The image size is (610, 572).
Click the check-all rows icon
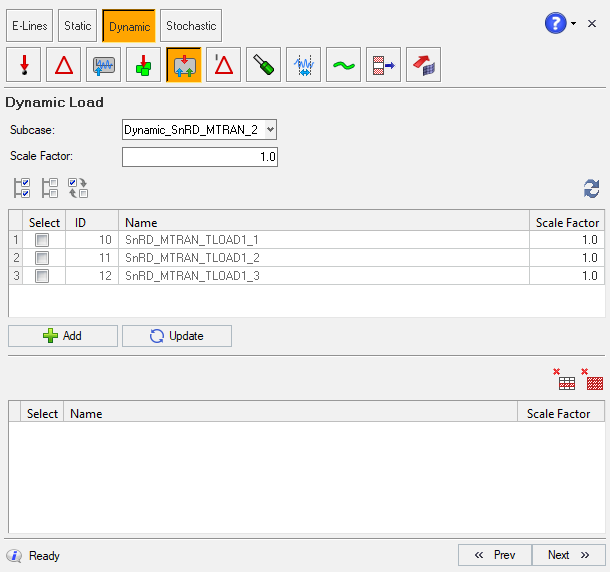pos(23,187)
